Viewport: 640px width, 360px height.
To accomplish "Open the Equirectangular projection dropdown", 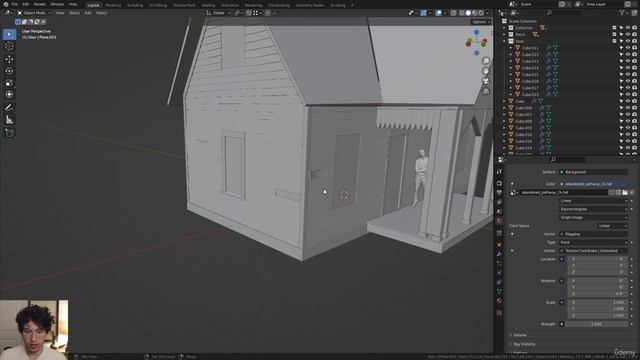I will [593, 209].
